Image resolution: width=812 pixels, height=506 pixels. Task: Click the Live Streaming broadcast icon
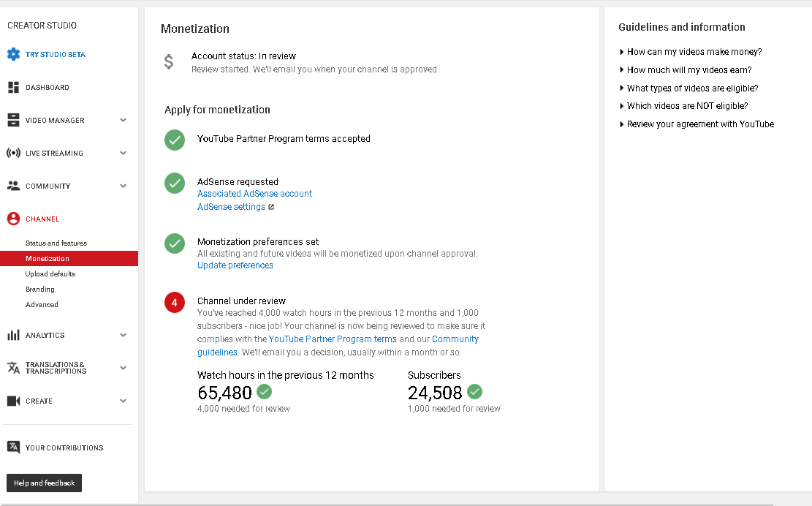pos(13,153)
